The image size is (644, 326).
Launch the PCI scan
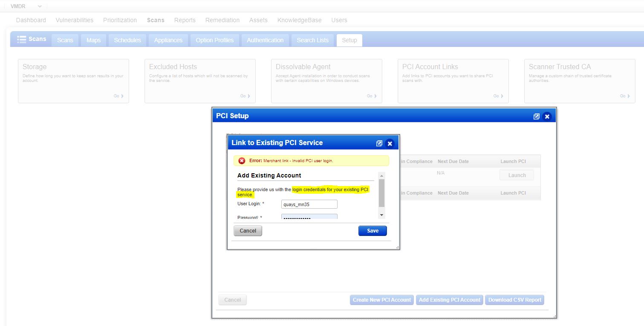[517, 175]
